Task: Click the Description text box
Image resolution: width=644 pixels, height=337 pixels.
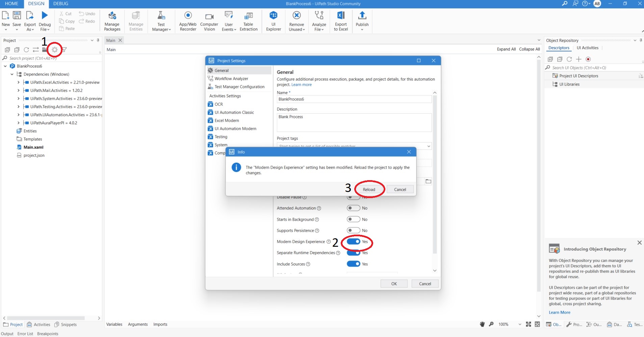Action: (x=354, y=122)
